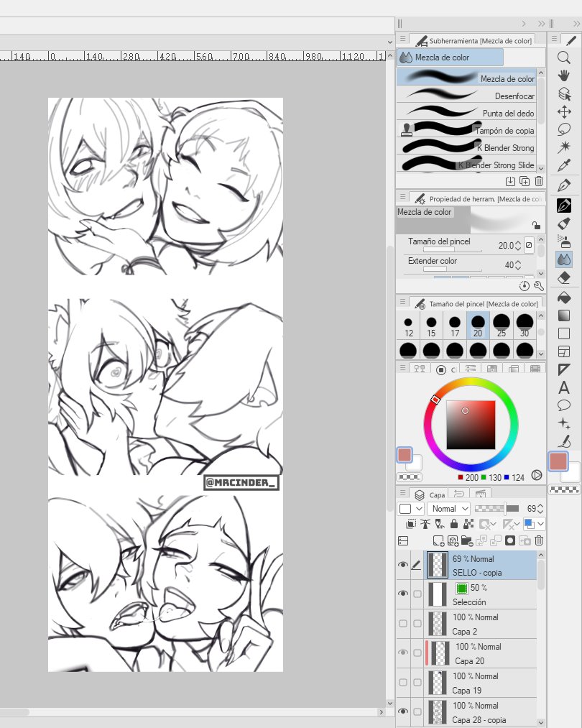Image resolution: width=582 pixels, height=728 pixels.
Task: Select the Desenfocar sub tool
Action: click(x=466, y=96)
